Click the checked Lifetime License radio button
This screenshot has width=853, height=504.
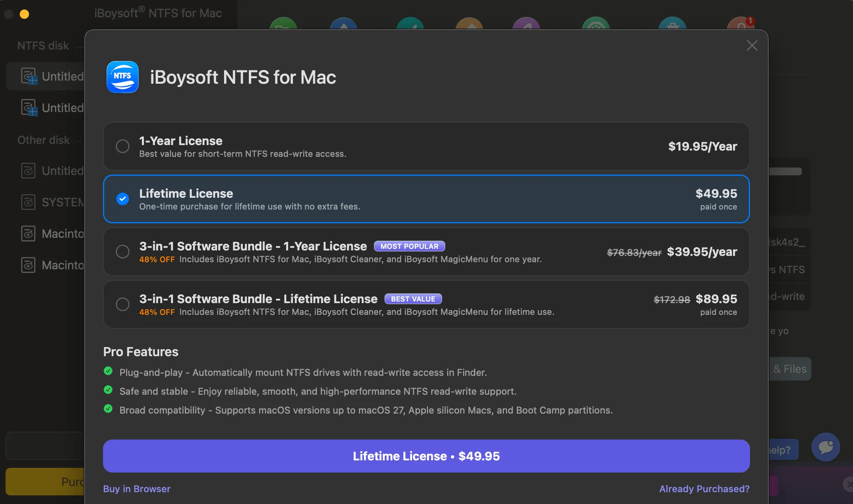point(123,199)
